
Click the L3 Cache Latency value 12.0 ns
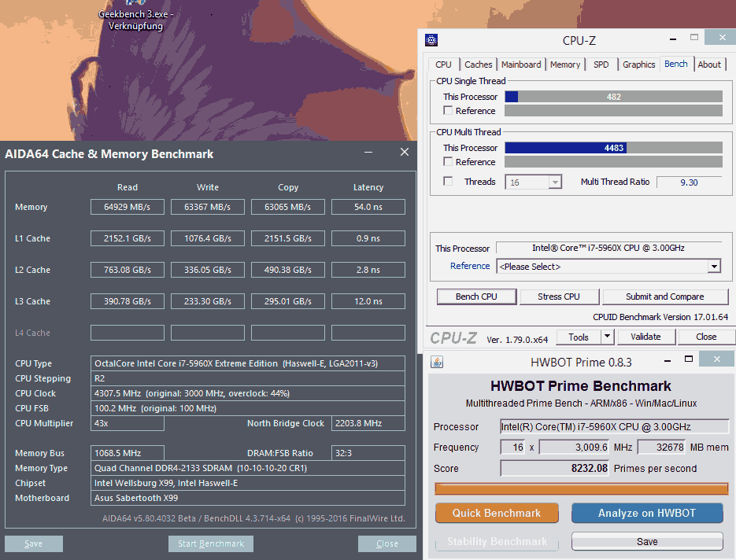tap(368, 301)
